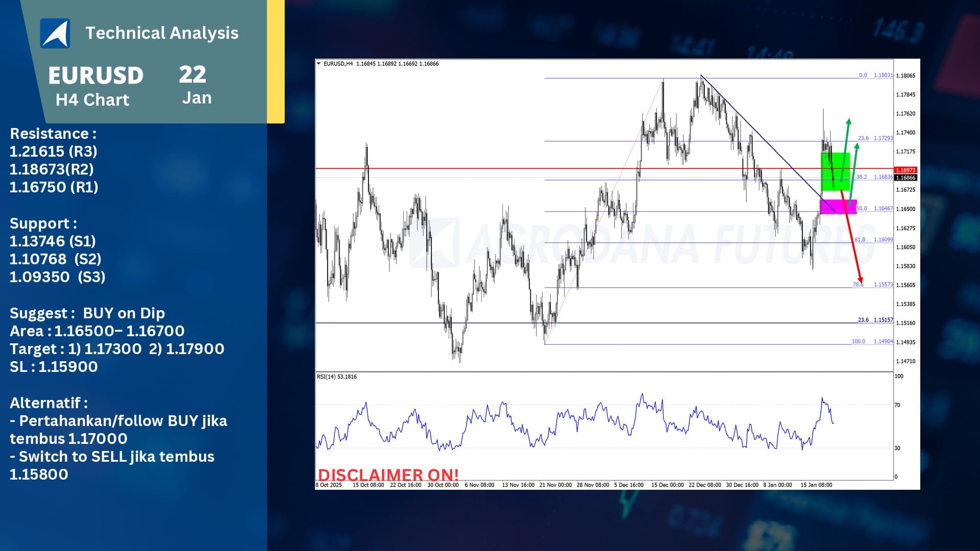Click the EURUSD title text
Viewport: 980px width, 551px height.
pyautogui.click(x=96, y=76)
